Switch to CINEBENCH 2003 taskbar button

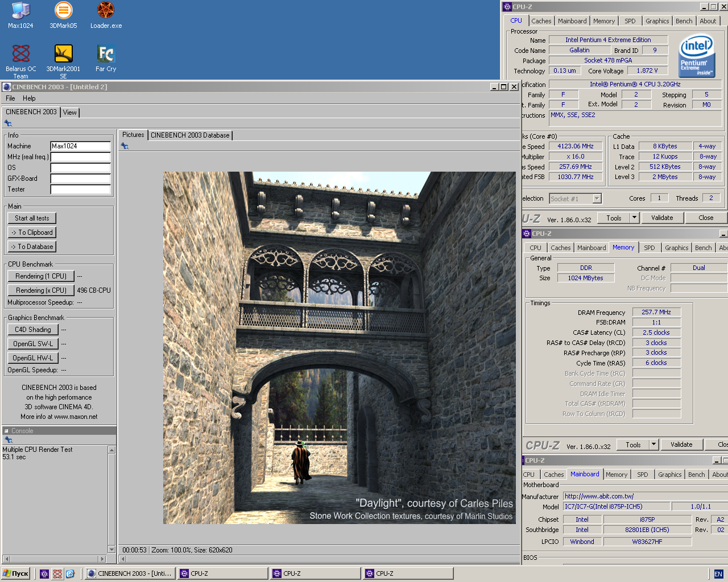130,573
